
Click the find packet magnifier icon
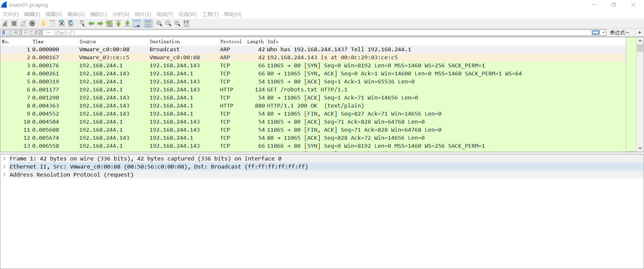point(82,23)
